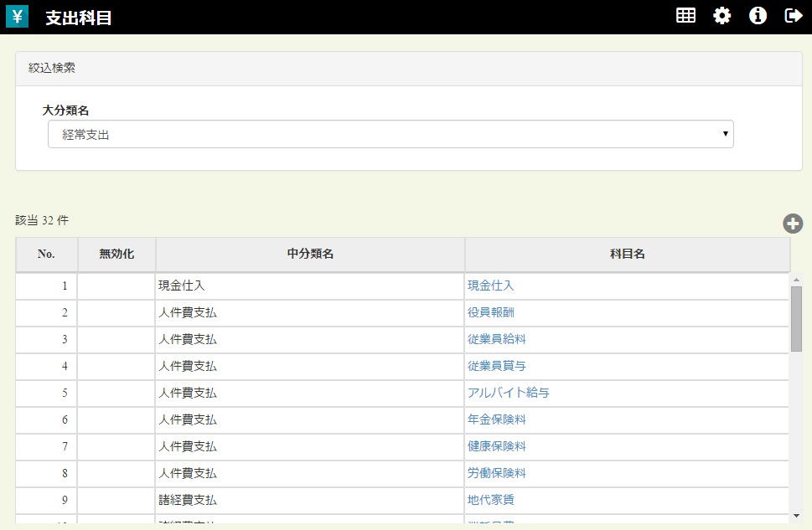Image resolution: width=812 pixels, height=530 pixels.
Task: Click the 科目名 column header
Action: 627,255
